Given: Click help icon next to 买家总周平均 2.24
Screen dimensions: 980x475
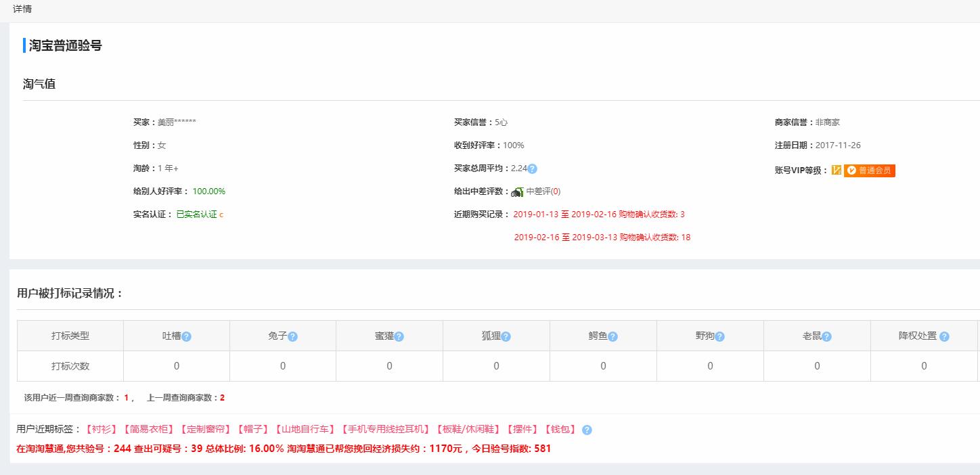Looking at the screenshot, I should [532, 168].
